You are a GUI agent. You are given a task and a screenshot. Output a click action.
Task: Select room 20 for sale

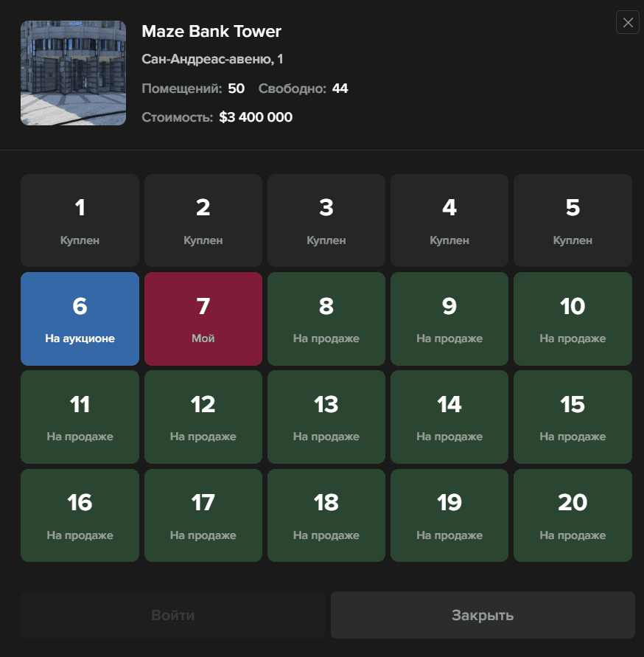(x=573, y=515)
